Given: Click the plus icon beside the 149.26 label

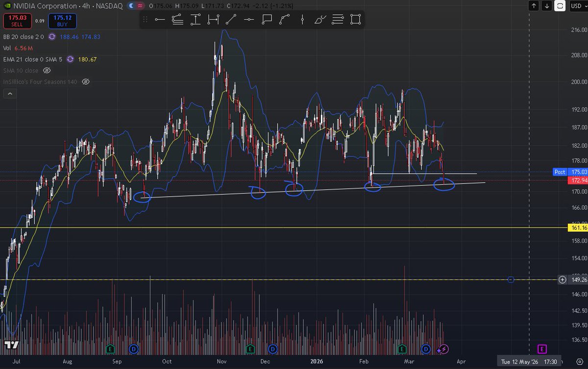Looking at the screenshot, I should 562,280.
